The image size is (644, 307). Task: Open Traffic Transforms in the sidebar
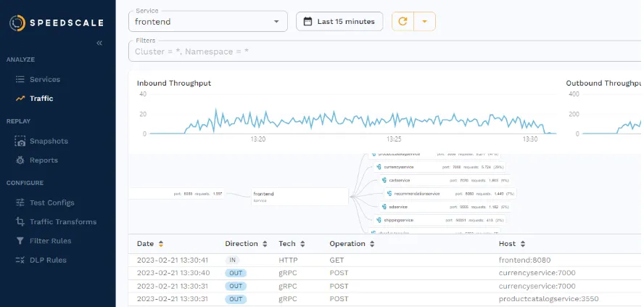pos(63,222)
